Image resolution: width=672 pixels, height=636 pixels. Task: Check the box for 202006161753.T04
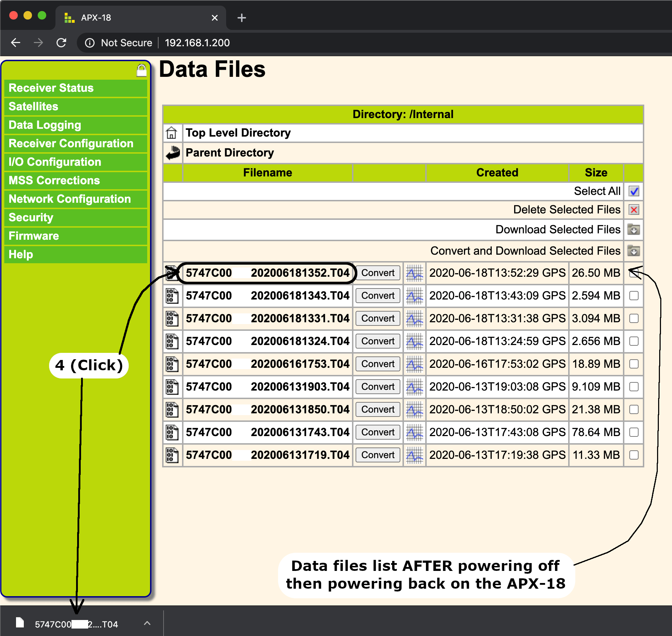pyautogui.click(x=634, y=364)
